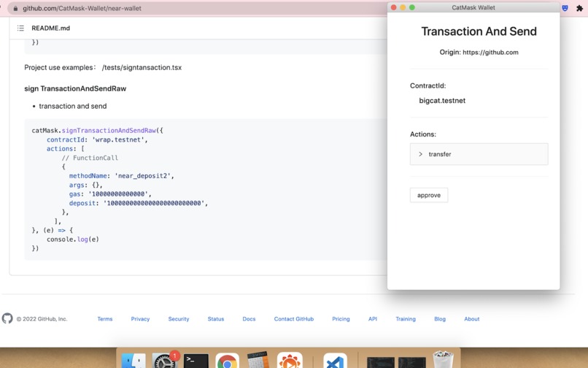This screenshot has height=368, width=588.
Task: Open the Pricing footer link
Action: (x=341, y=319)
